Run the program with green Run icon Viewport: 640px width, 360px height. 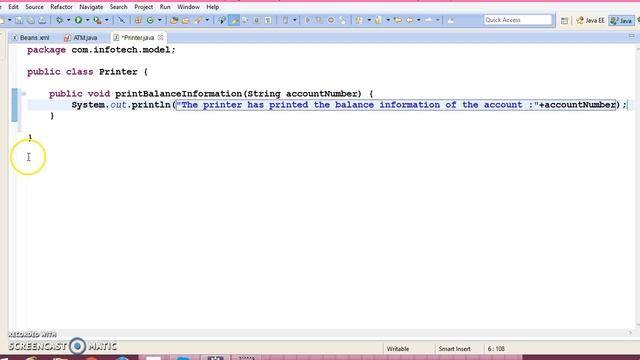tap(78, 20)
